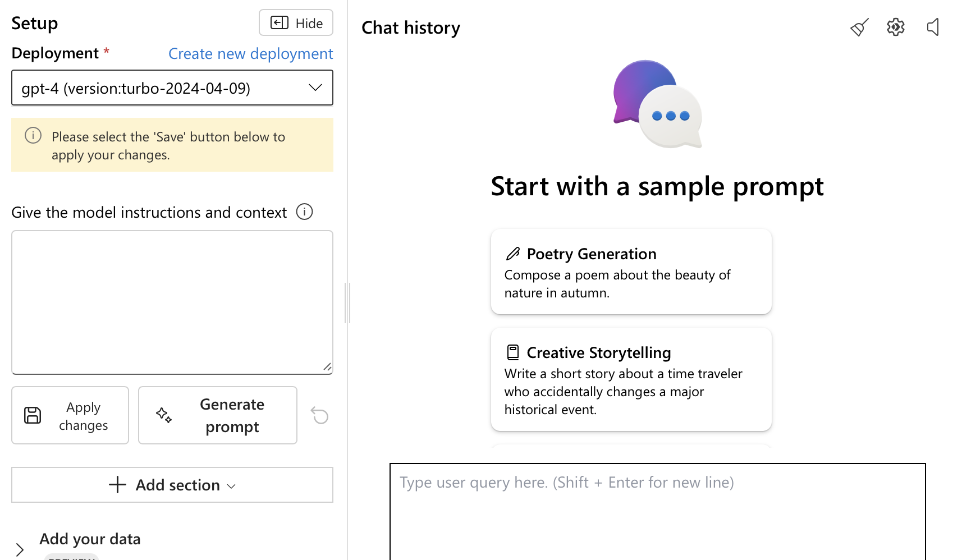This screenshot has width=962, height=560.
Task: Click the info icon in the Save notice
Action: tap(33, 135)
